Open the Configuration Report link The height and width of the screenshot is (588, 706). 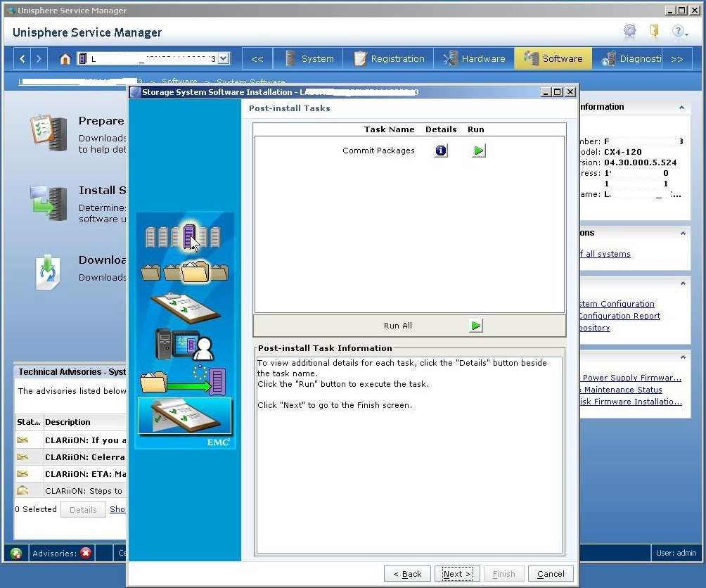(x=620, y=316)
